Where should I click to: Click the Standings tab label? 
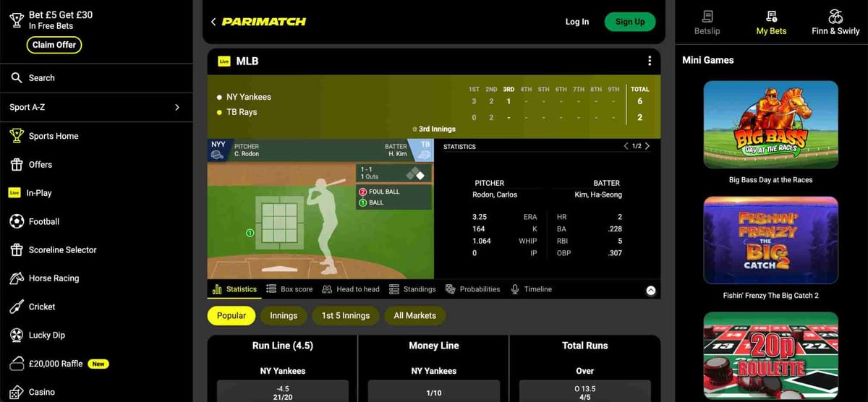tap(420, 289)
